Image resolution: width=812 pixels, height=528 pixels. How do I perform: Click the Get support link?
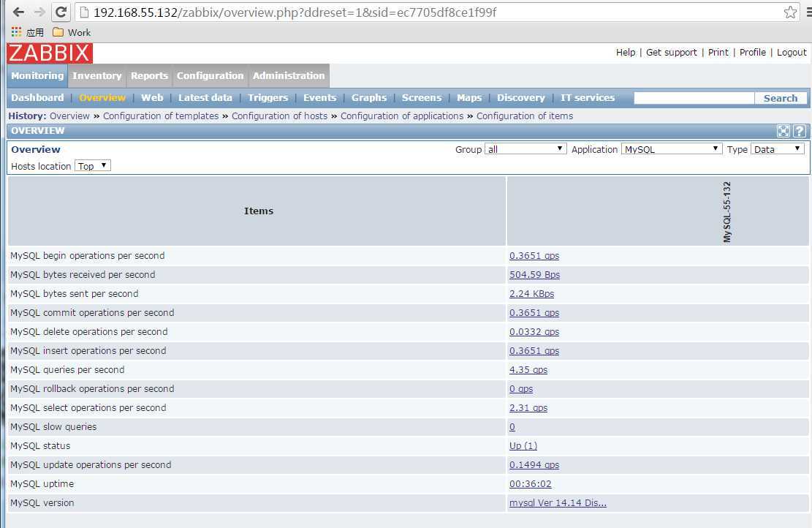coord(671,53)
